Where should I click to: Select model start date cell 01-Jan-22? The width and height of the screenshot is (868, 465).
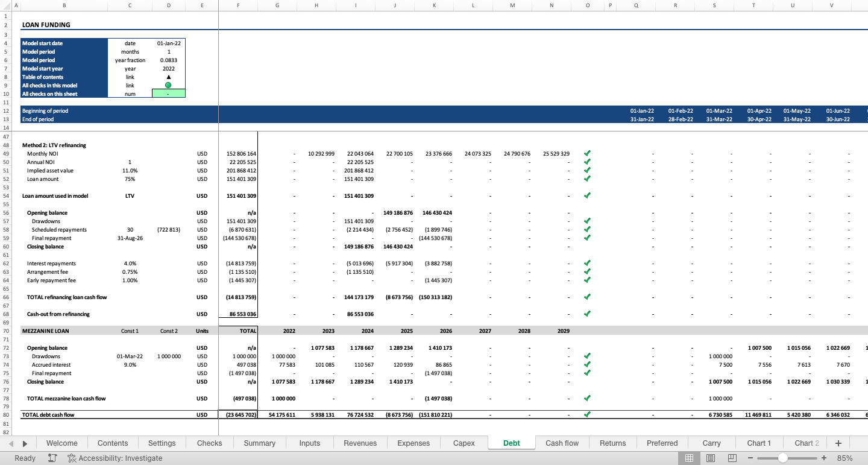pyautogui.click(x=169, y=43)
